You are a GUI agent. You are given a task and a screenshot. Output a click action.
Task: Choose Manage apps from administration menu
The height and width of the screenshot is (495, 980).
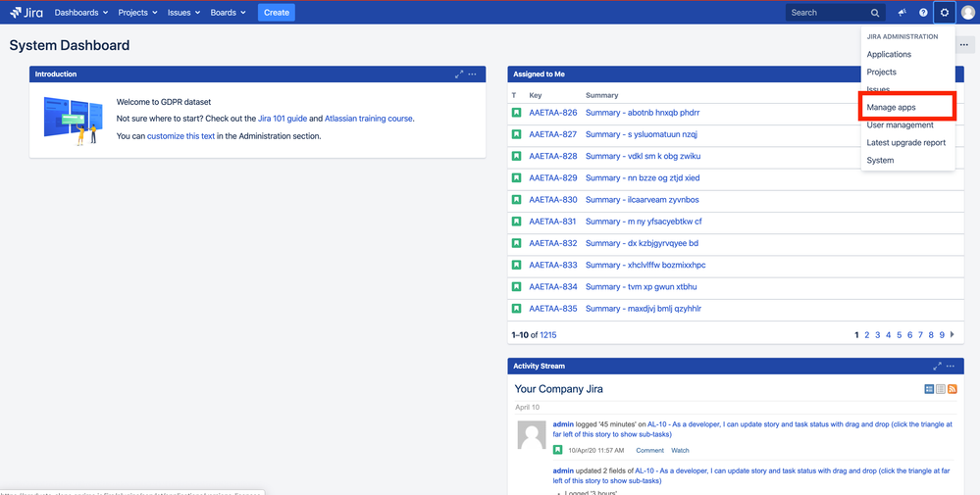891,108
